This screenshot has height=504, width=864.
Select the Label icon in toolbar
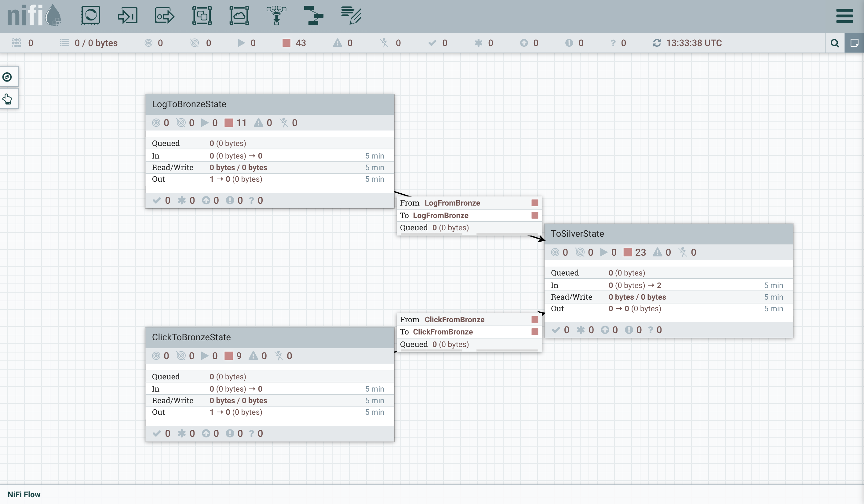click(351, 16)
